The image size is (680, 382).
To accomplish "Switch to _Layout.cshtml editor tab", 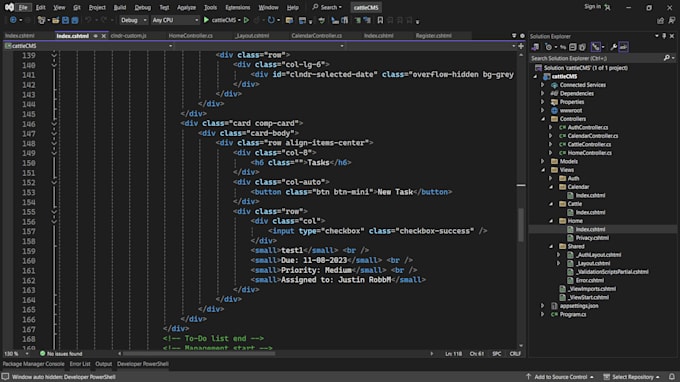I will (x=252, y=36).
